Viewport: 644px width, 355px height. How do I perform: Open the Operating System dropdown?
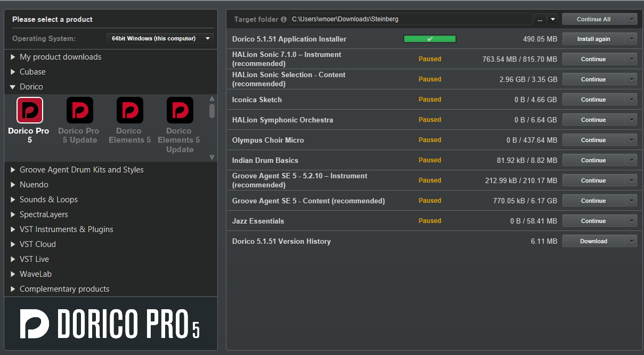tap(160, 38)
